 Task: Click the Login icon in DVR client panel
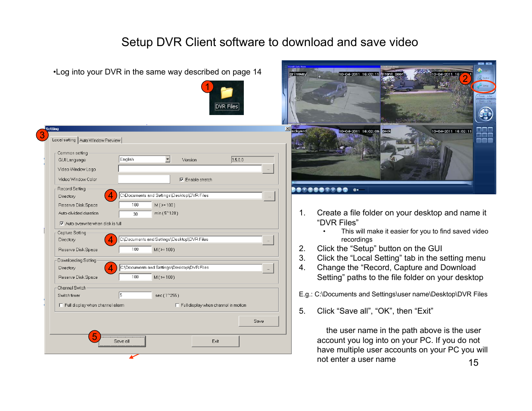(479, 70)
